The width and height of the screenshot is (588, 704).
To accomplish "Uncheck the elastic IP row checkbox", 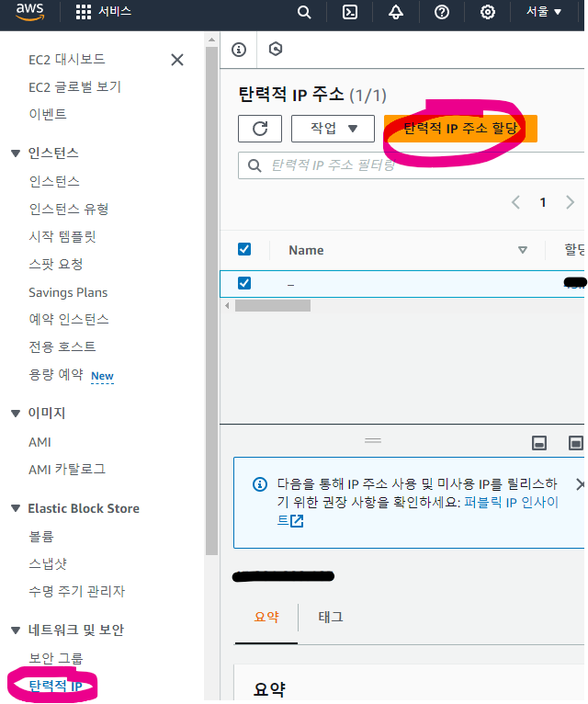I will click(x=244, y=283).
